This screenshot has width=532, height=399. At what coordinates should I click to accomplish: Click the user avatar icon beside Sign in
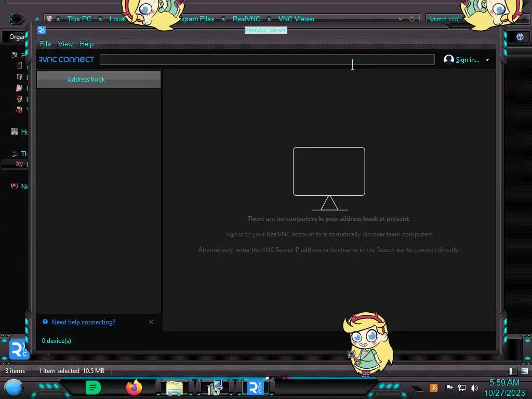coord(448,59)
